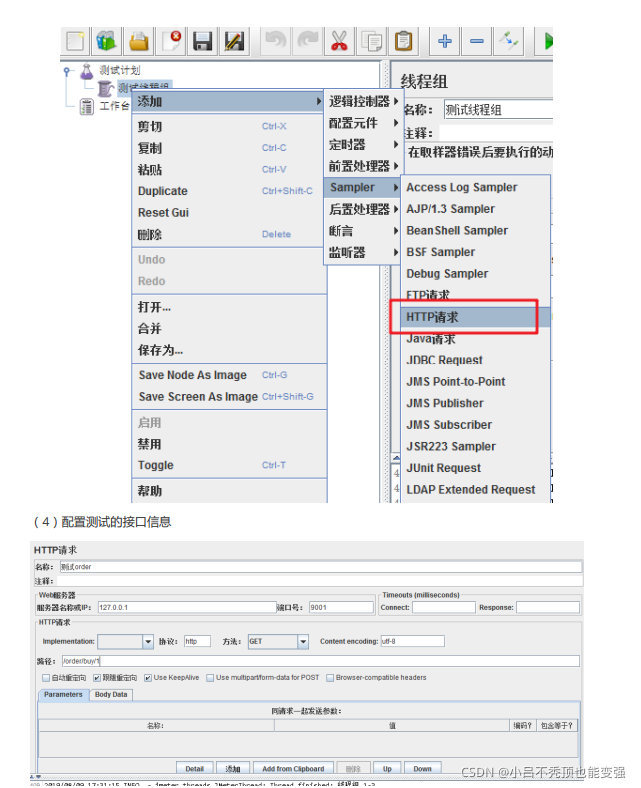
Task: Click the Down button in parameters
Action: (423, 769)
